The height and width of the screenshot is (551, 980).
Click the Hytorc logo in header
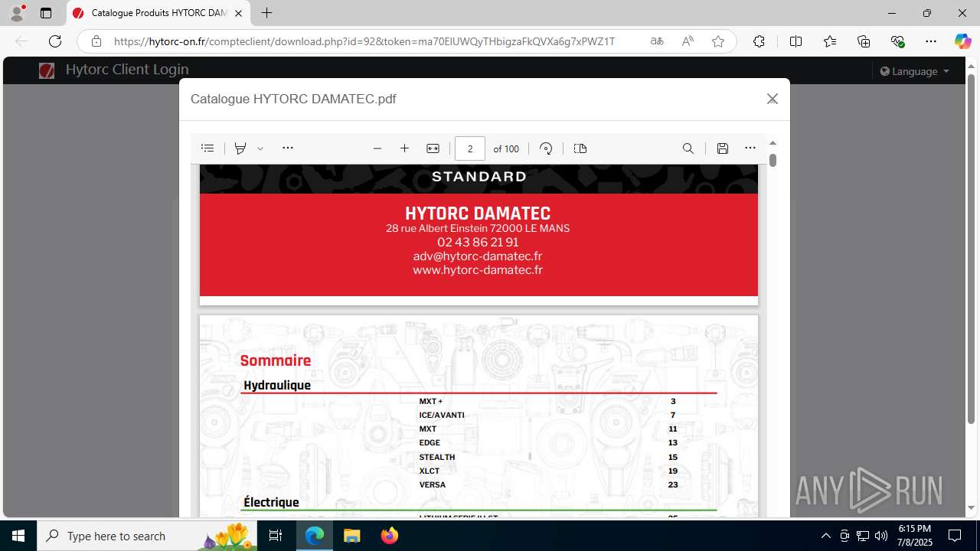47,70
